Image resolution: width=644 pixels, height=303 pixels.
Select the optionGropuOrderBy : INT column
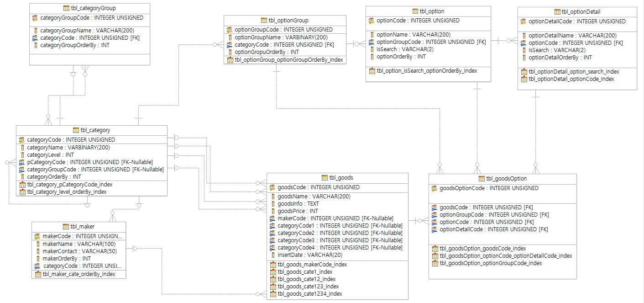(x=267, y=52)
